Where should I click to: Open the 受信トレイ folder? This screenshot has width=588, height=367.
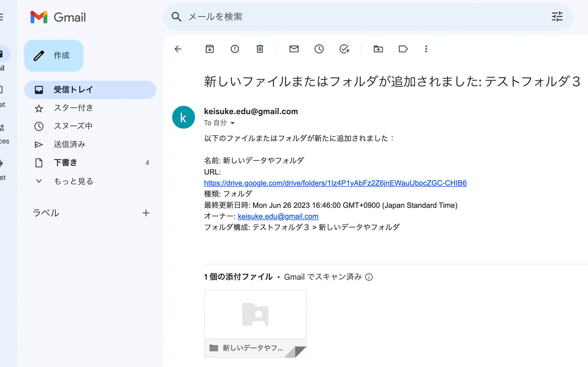pos(73,90)
